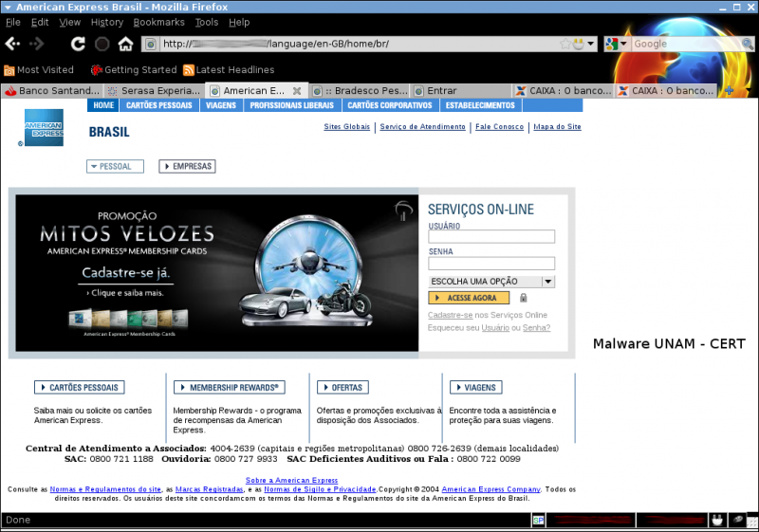Open the Edit menu
The image size is (759, 532).
tap(40, 22)
